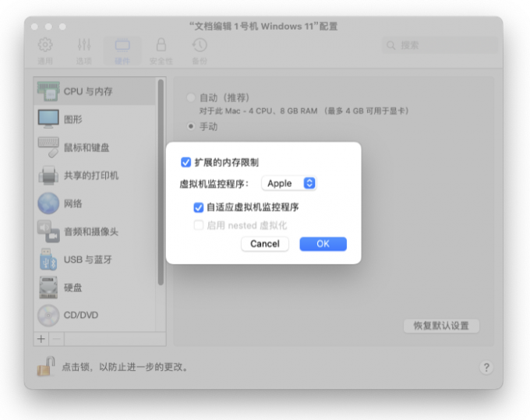Click the USB 与蓝牙 drive icon
The image size is (530, 420).
coord(48,259)
